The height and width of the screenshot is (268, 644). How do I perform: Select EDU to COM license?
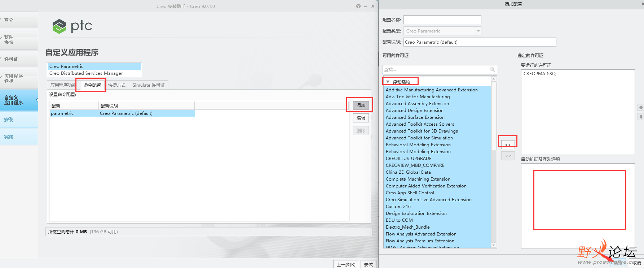tap(437, 220)
